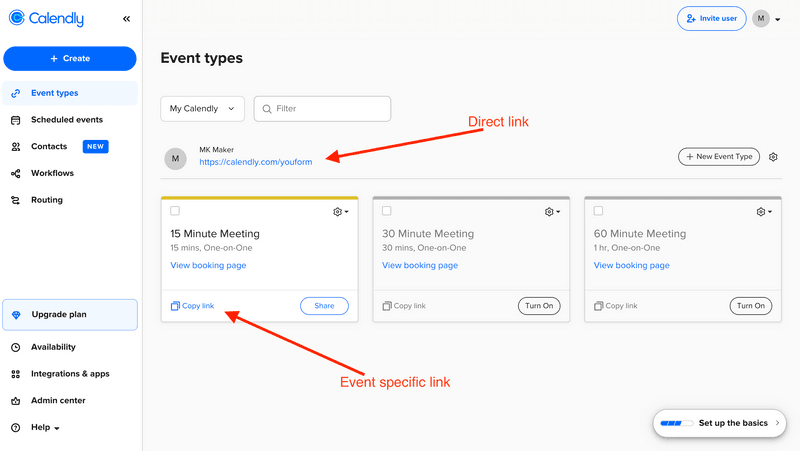Turn On the 30 Minute Meeting event
Screen dimensions: 800x451
click(x=539, y=306)
